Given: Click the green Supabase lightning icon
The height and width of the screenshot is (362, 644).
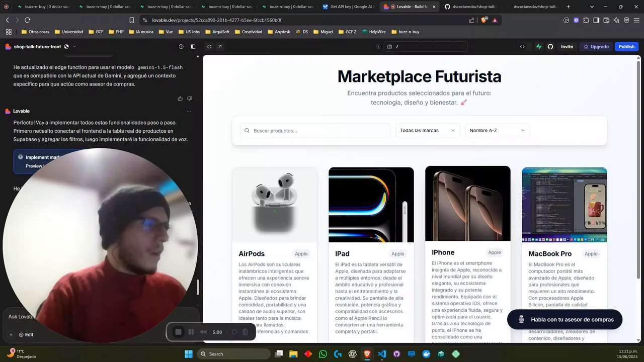Looking at the screenshot, I should pyautogui.click(x=539, y=47).
